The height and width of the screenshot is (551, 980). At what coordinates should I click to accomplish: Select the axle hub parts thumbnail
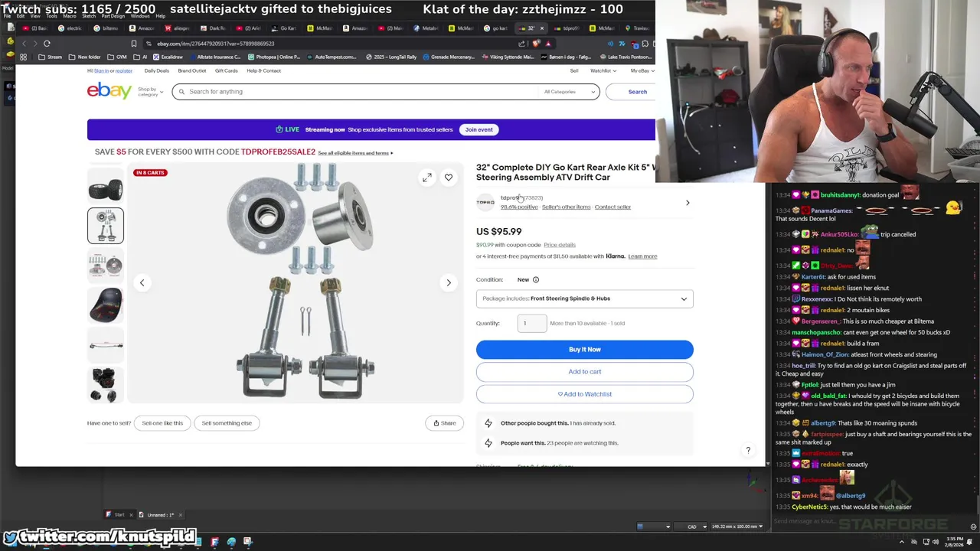point(106,266)
